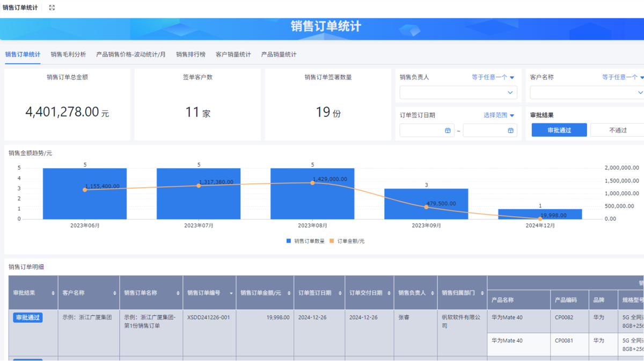Click 审批通过 tag in first table row

tap(27, 318)
